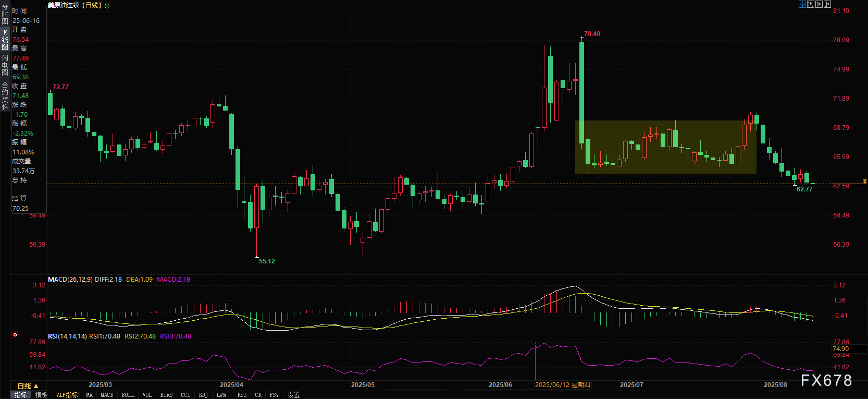Image resolution: width=868 pixels, height=399 pixels.
Task: Toggle the KDJ indicator
Action: [x=203, y=395]
